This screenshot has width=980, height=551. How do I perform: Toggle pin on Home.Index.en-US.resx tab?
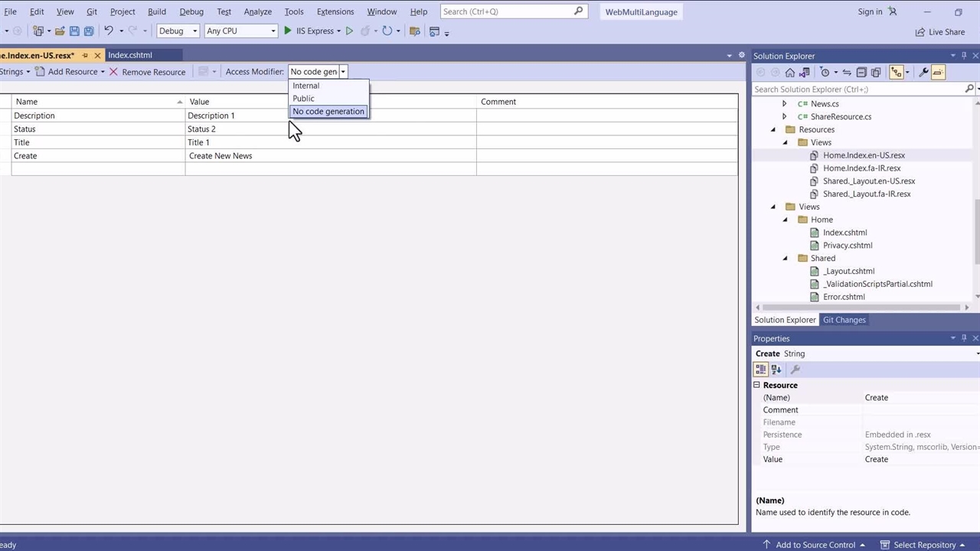[x=85, y=56]
